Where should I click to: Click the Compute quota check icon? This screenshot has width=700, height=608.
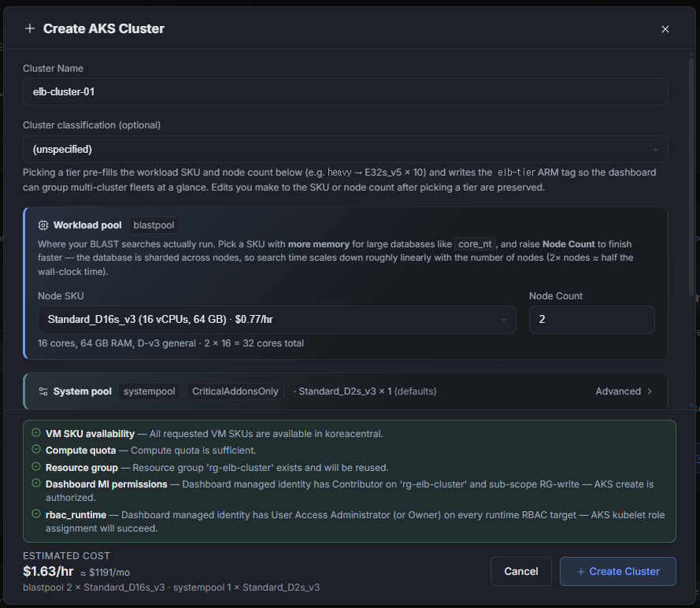point(36,450)
